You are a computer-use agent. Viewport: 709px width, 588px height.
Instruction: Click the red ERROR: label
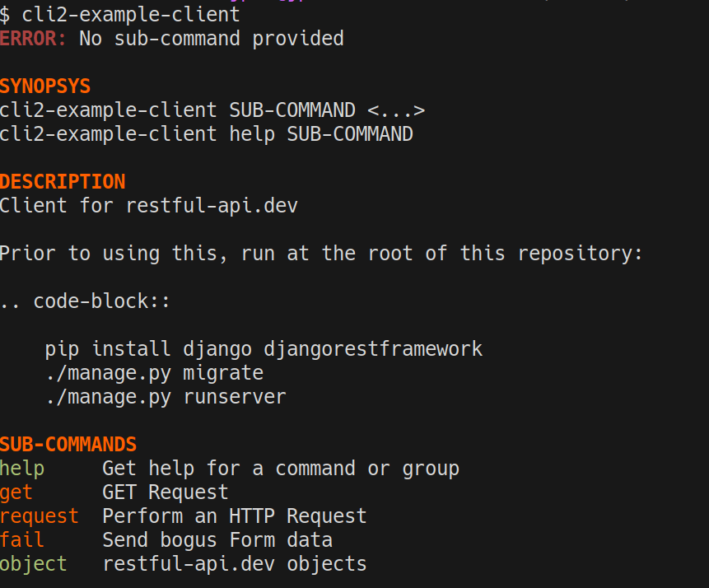tap(34, 39)
